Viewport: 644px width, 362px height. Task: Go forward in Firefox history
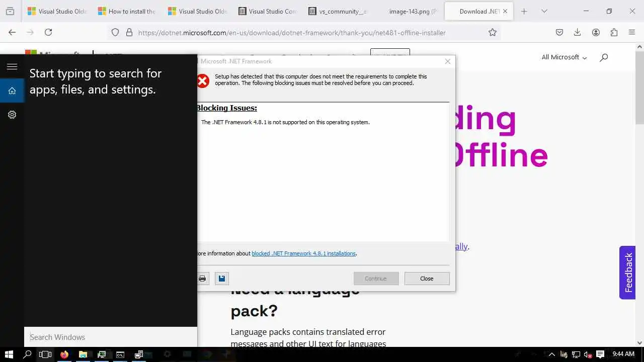[30, 32]
